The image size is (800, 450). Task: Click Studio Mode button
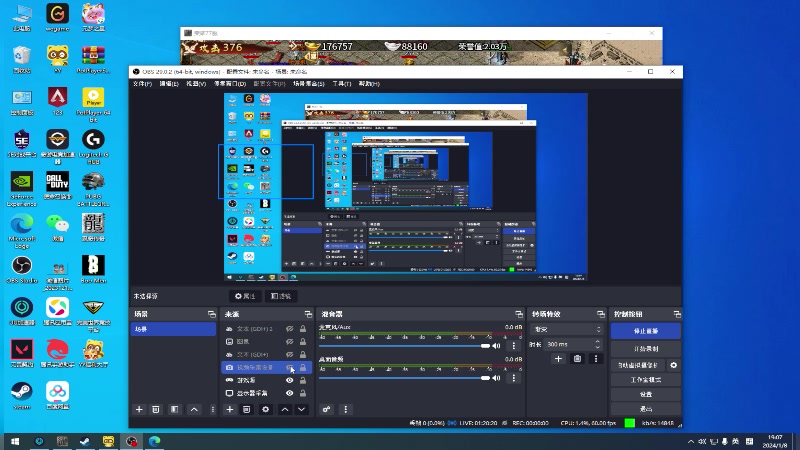[645, 380]
